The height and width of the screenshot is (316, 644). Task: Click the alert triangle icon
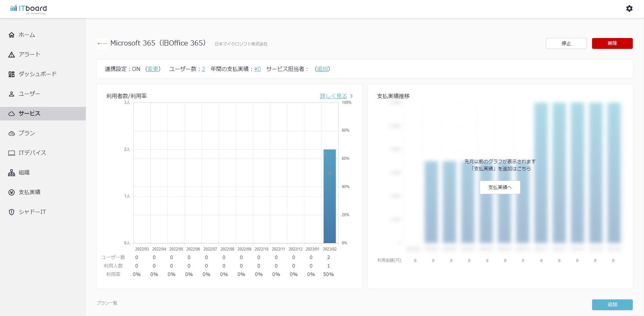12,55
